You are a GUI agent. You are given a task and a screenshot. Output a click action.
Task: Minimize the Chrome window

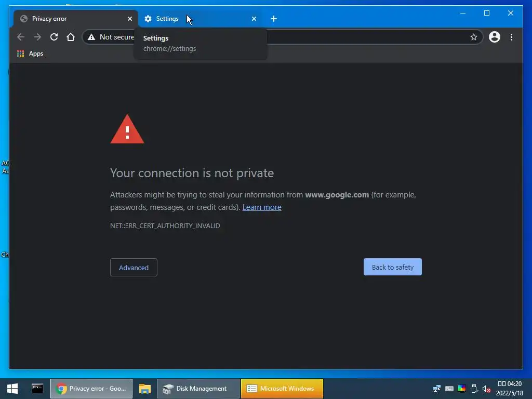[x=463, y=13]
